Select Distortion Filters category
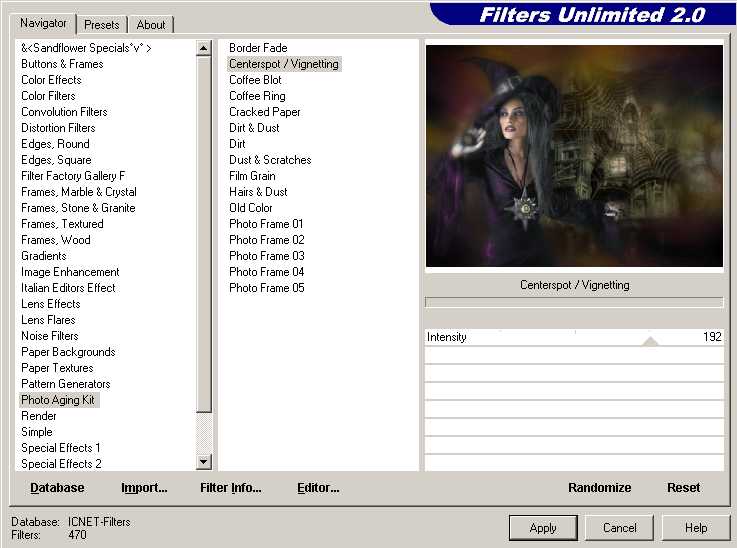 pos(58,128)
